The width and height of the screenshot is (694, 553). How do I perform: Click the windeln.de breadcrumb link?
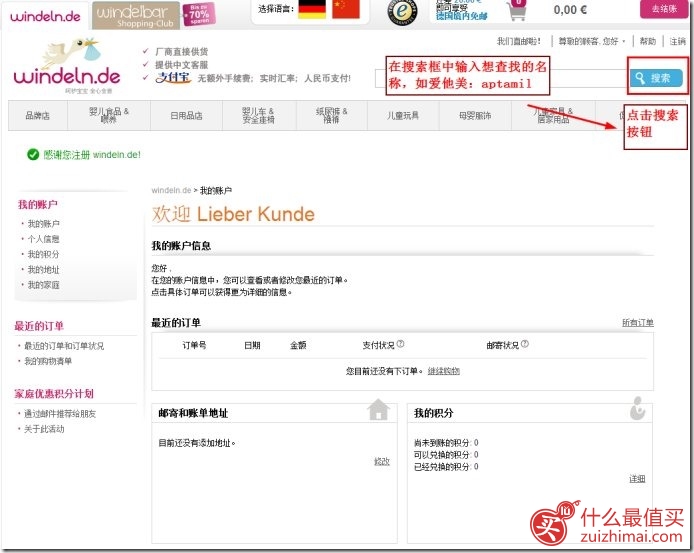171,190
